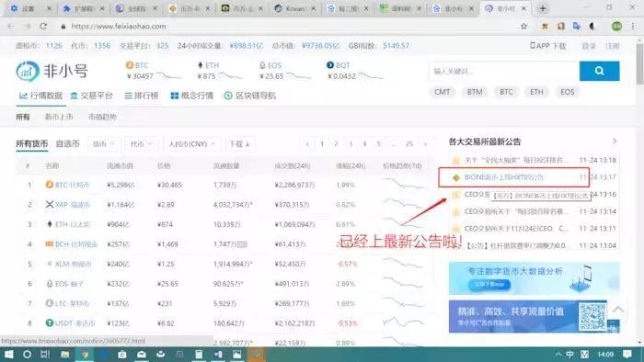Viewport: 644px width, 362px height.
Task: Switch to the 自选币 tab
Action: click(x=67, y=144)
